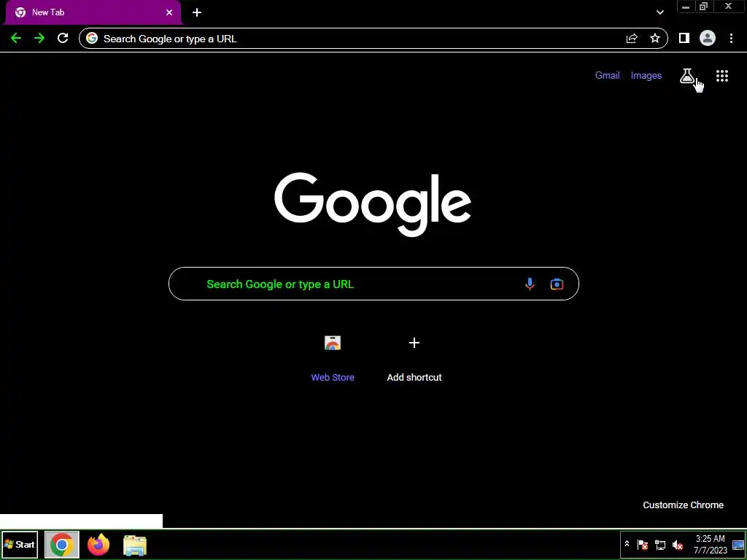Share this page using the share icon

point(632,39)
